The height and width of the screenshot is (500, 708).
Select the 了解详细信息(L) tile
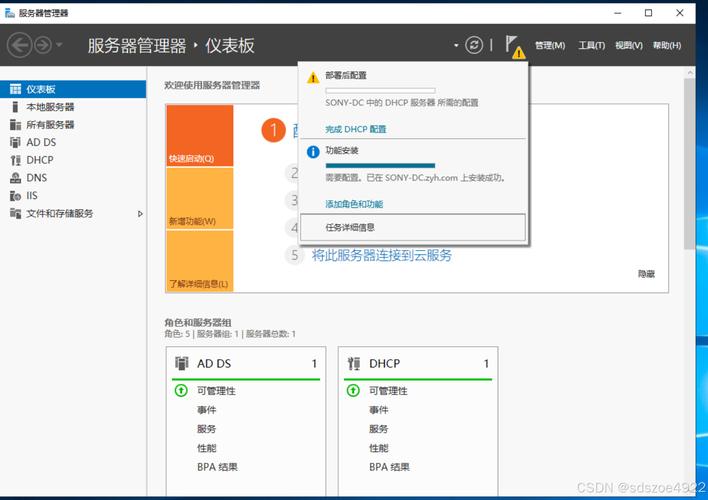200,261
